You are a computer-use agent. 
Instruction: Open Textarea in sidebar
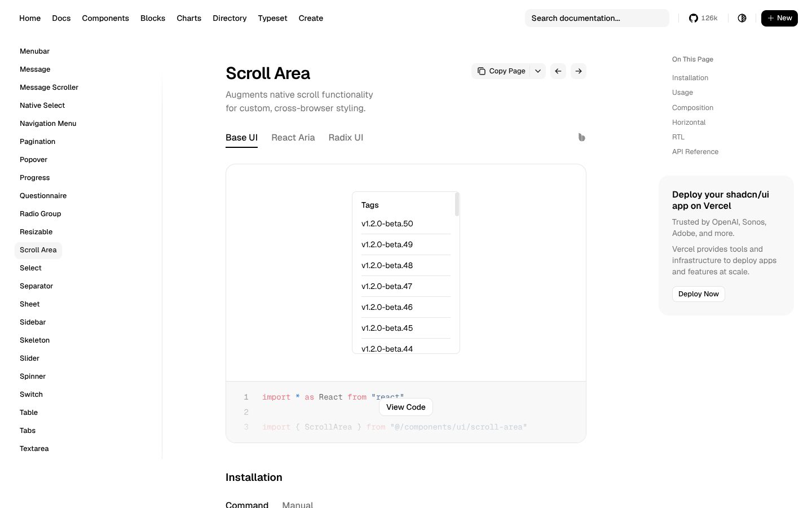pyautogui.click(x=34, y=449)
